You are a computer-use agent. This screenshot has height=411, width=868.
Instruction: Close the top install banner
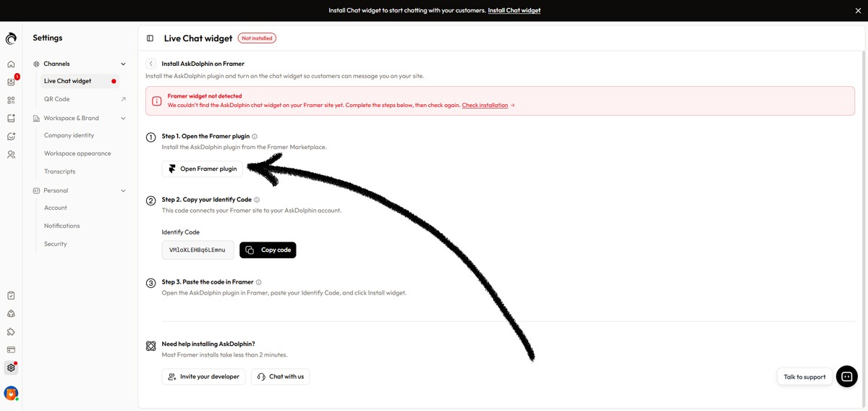(858, 10)
